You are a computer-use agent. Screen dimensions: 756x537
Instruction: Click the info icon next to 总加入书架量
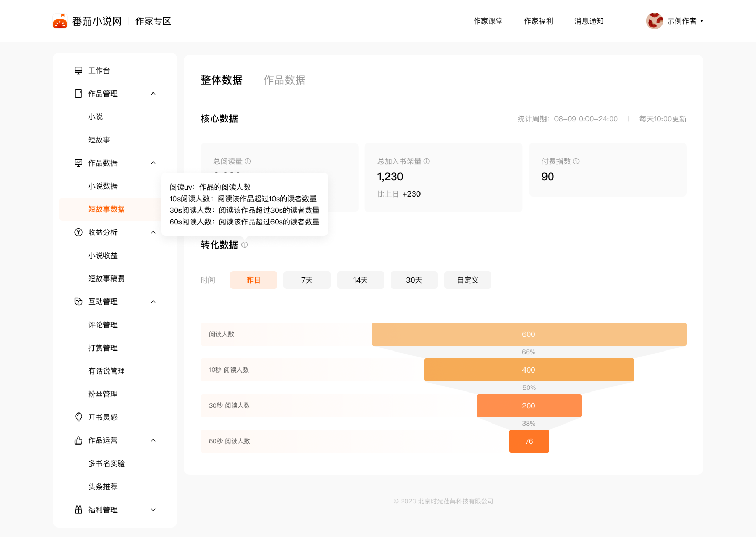pyautogui.click(x=427, y=161)
